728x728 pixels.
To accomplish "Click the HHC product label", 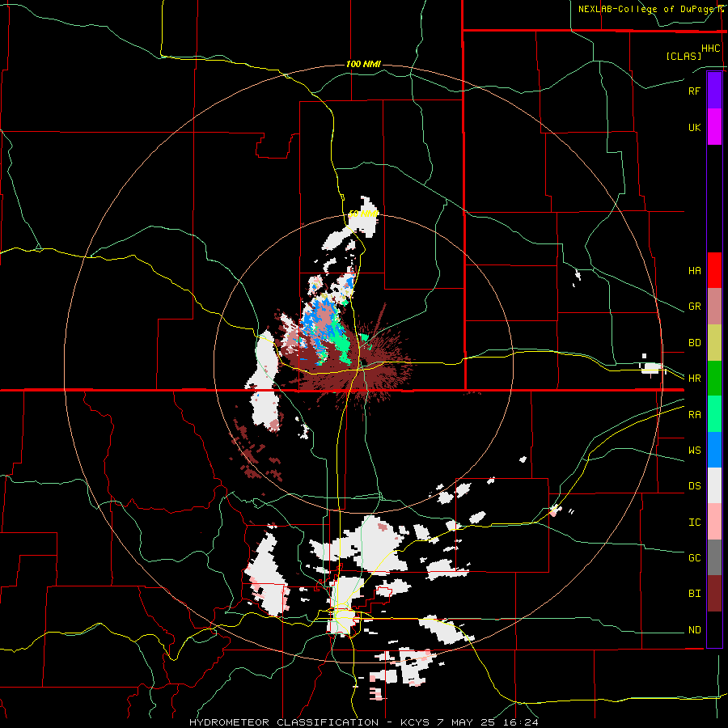I will coord(710,49).
